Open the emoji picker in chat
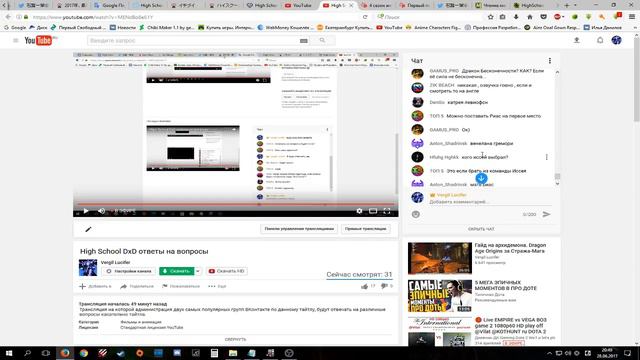The height and width of the screenshot is (360, 640). 416,214
